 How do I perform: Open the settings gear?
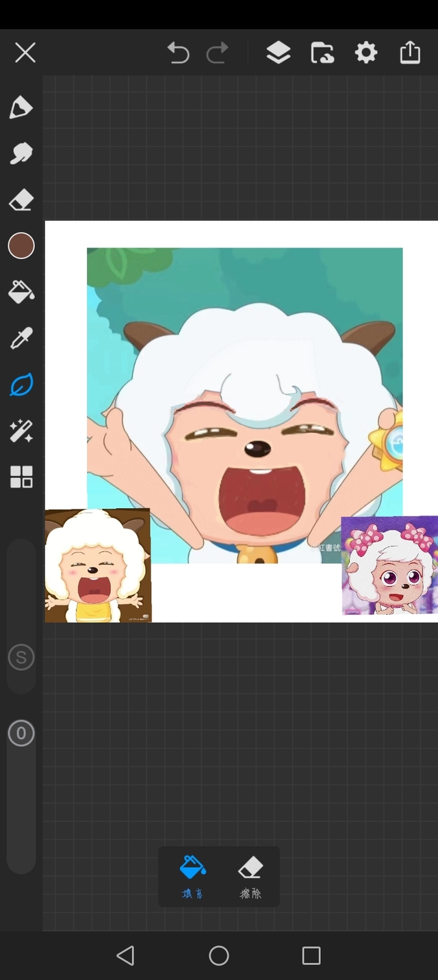click(366, 53)
